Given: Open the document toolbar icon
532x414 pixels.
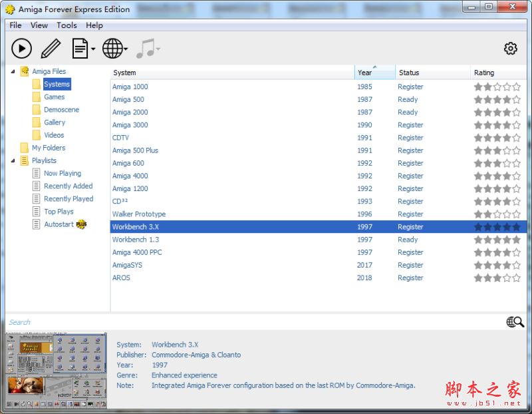Looking at the screenshot, I should [x=80, y=49].
